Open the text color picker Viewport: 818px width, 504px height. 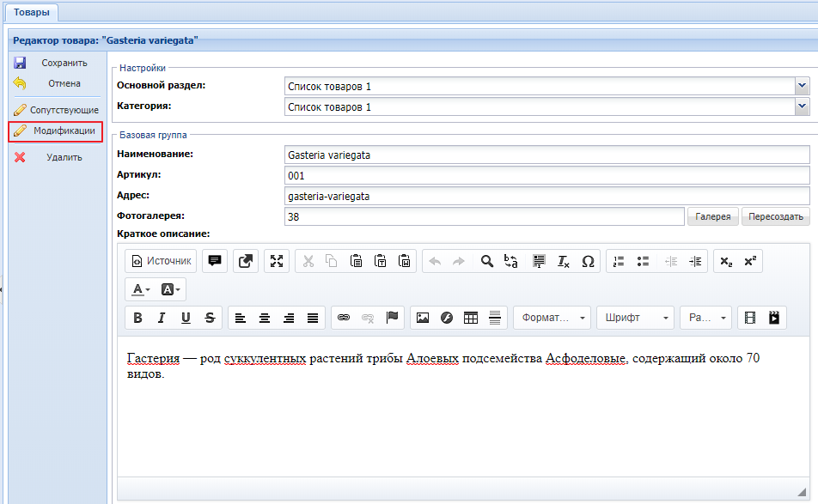pyautogui.click(x=141, y=289)
